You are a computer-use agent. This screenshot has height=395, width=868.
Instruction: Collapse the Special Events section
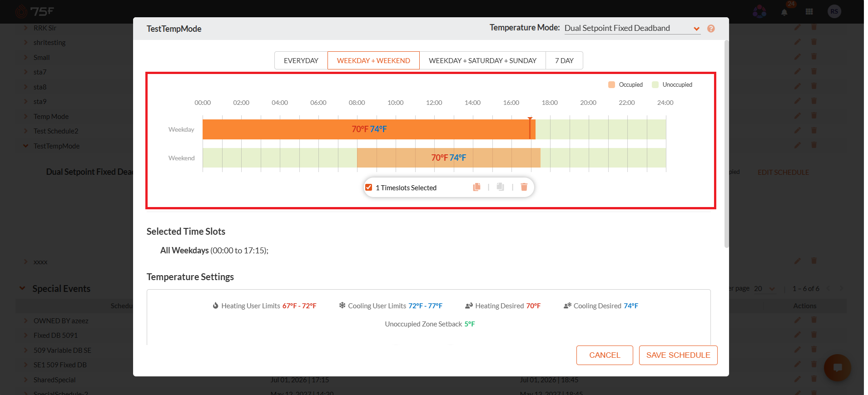click(22, 288)
